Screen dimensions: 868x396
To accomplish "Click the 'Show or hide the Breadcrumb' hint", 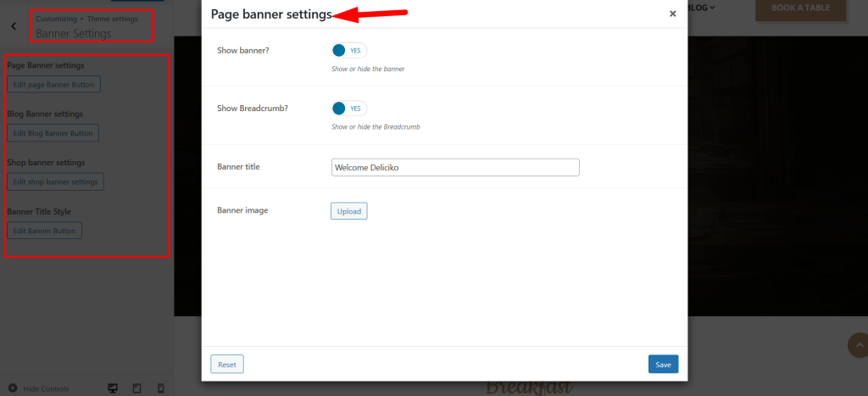I will [x=376, y=127].
